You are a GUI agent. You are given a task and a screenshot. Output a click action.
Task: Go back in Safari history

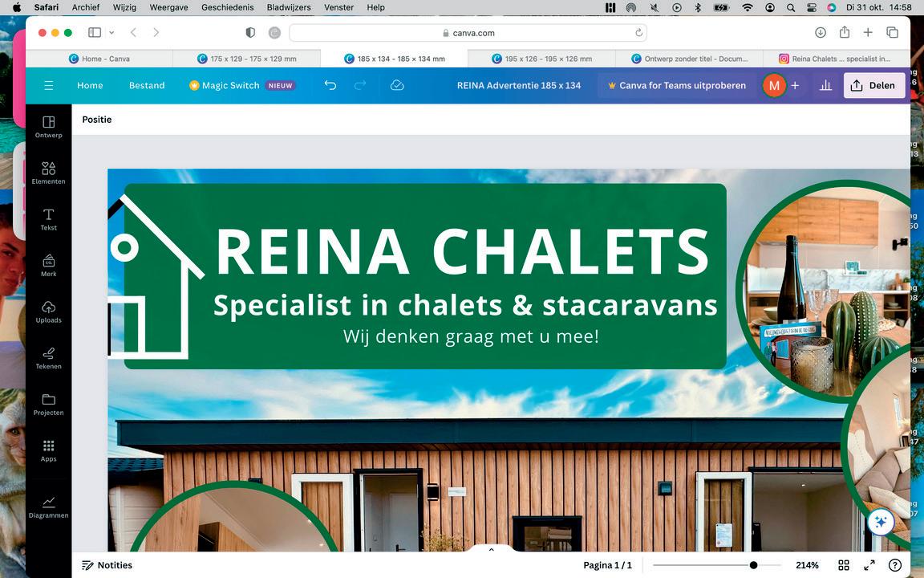point(133,32)
